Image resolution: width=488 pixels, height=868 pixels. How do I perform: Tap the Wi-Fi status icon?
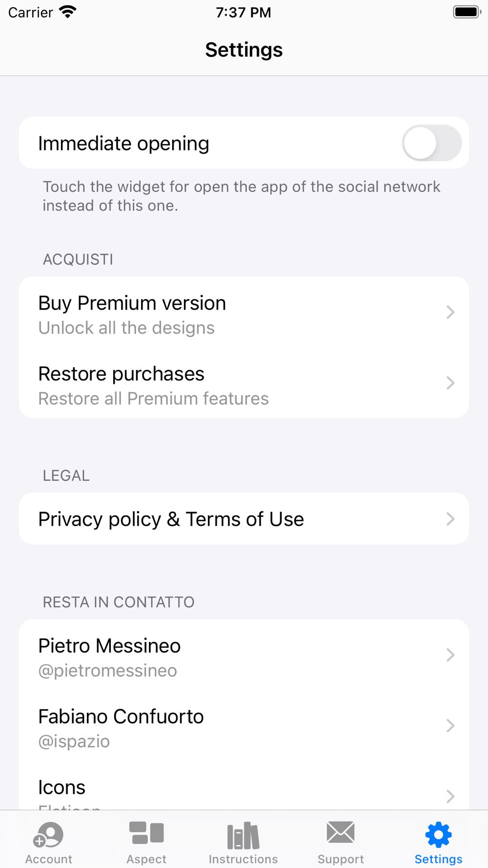(68, 12)
